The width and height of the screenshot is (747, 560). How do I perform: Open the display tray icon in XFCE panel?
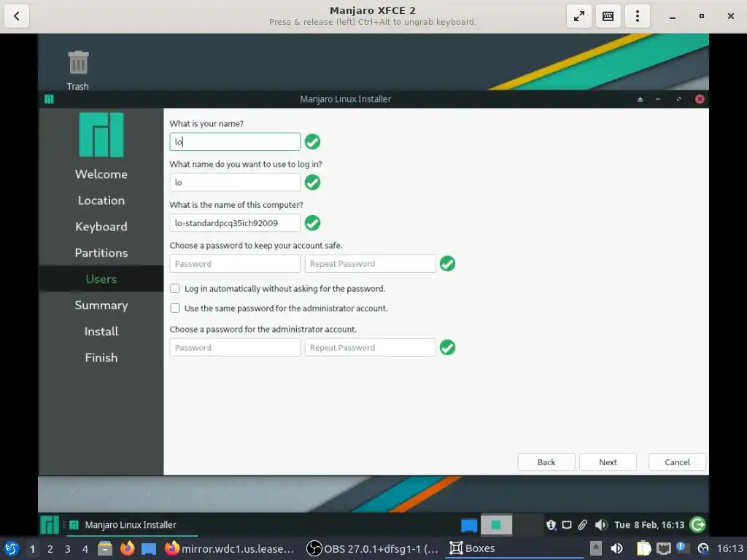tap(566, 525)
